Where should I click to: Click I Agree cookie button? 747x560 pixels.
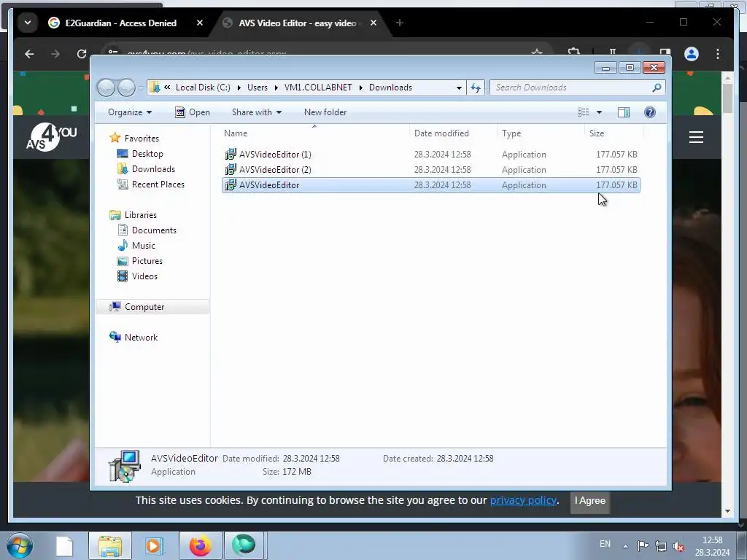[x=589, y=500]
